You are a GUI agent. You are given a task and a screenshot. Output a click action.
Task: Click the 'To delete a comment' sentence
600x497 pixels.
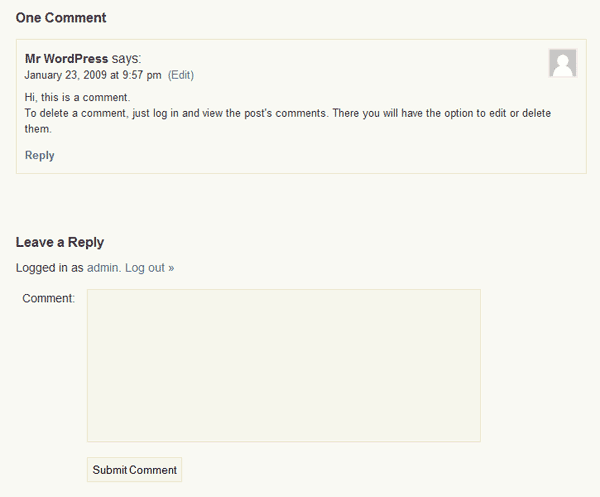176,113
